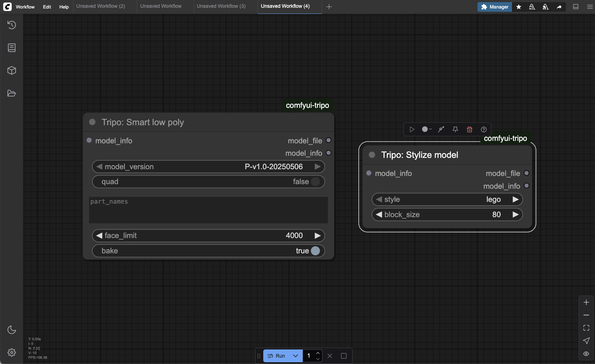Click the face_limit 4000 value
This screenshot has width=595, height=364.
click(294, 236)
